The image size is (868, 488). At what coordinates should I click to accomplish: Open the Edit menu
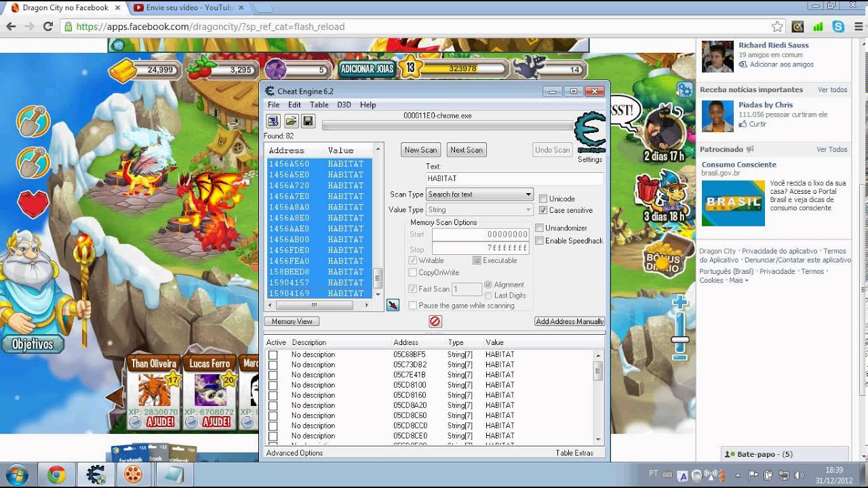(x=294, y=105)
